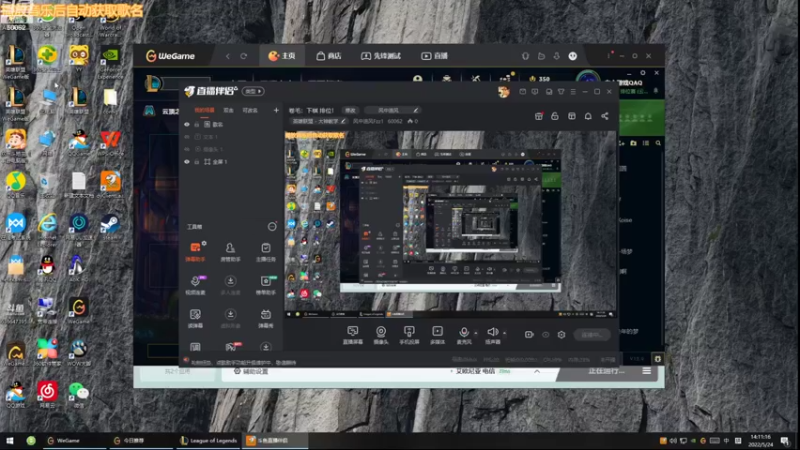Open QQ音乐 desktop shortcut
The width and height of the screenshot is (800, 450).
(15, 184)
